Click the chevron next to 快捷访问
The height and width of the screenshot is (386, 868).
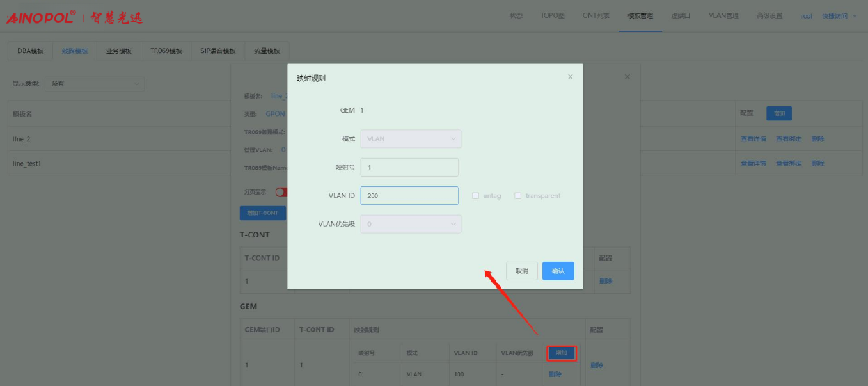coord(855,16)
